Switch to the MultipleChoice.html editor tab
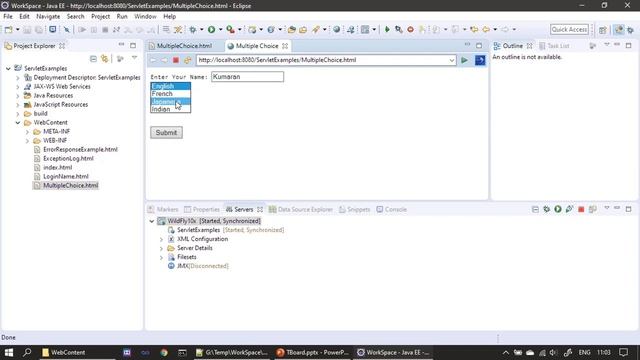The image size is (640, 360). [180, 46]
